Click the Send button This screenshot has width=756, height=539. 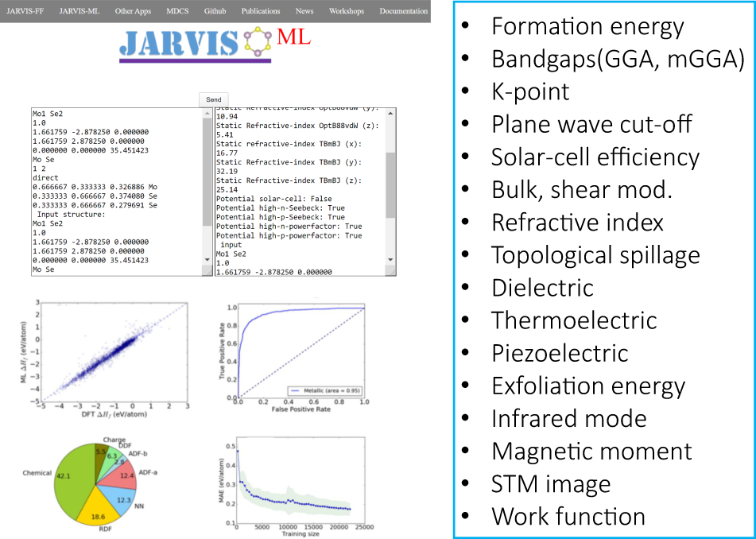coord(214,100)
